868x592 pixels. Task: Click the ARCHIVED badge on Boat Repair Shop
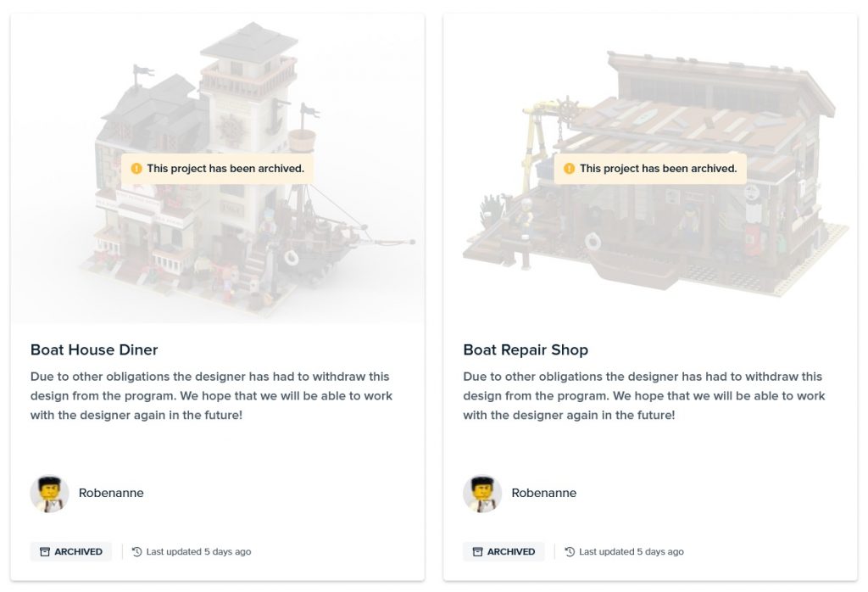click(x=504, y=551)
